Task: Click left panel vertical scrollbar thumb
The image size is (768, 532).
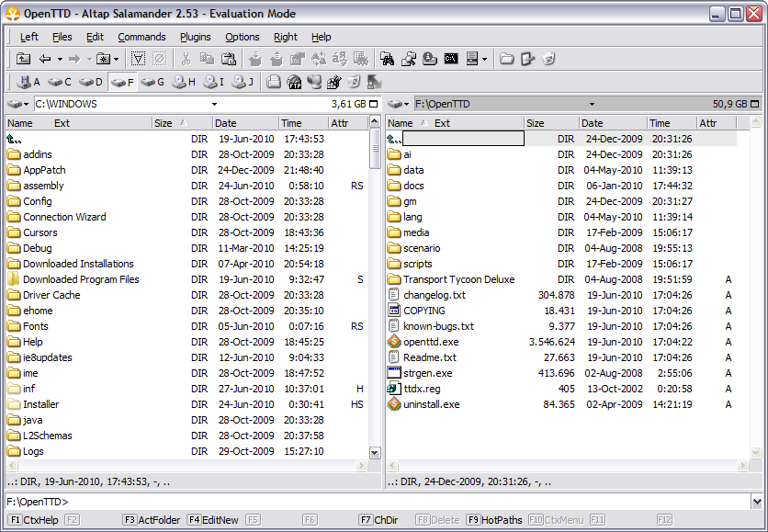Action: tap(375, 149)
